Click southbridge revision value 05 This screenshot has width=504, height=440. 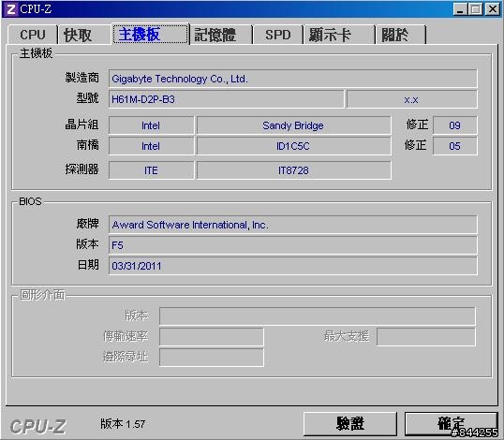point(455,146)
